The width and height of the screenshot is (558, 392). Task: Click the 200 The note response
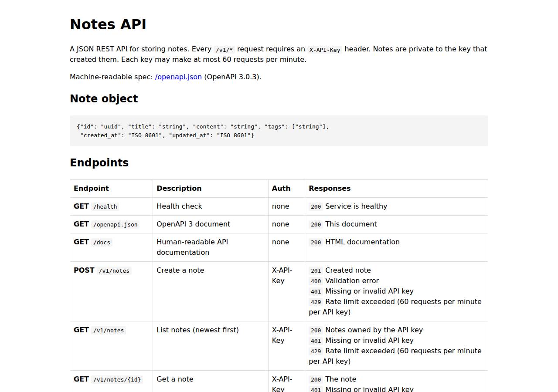point(332,379)
